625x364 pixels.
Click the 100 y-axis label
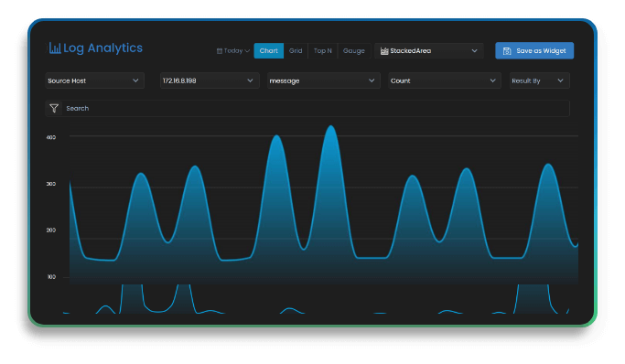click(51, 277)
